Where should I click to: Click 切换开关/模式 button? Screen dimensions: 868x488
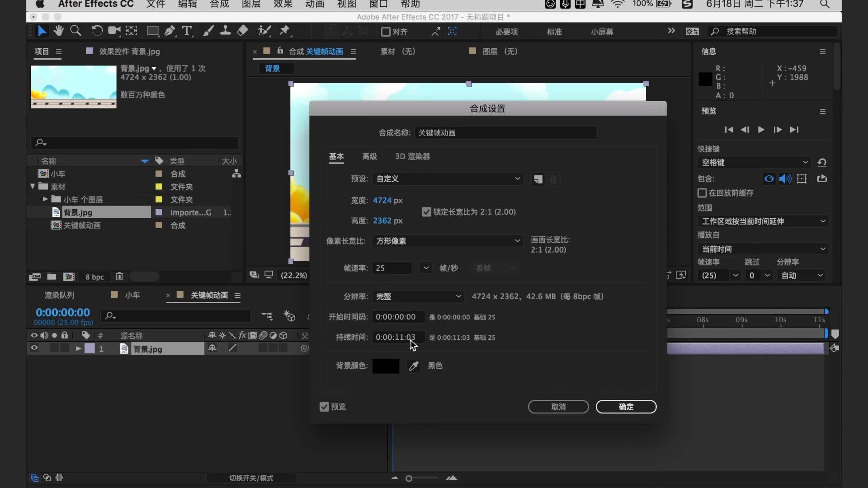[x=251, y=478]
